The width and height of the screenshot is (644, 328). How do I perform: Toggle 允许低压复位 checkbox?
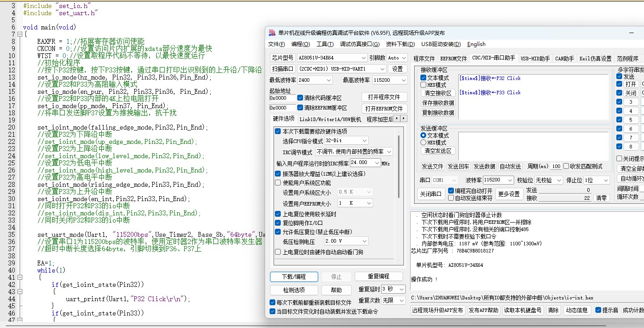tap(278, 231)
